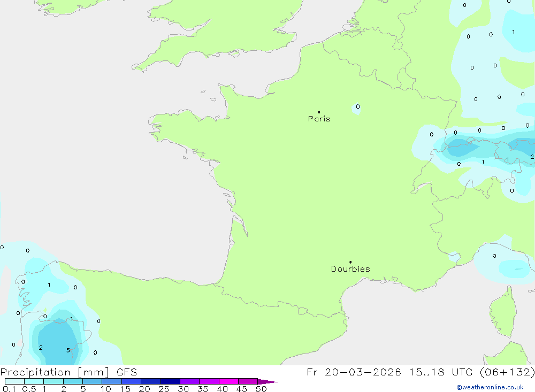Click the 'GFS' model label
This screenshot has width=535, height=392.
coord(127,372)
